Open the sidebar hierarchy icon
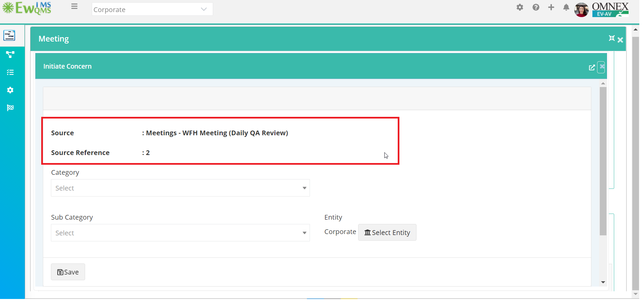The width and height of the screenshot is (644, 306). [x=10, y=55]
